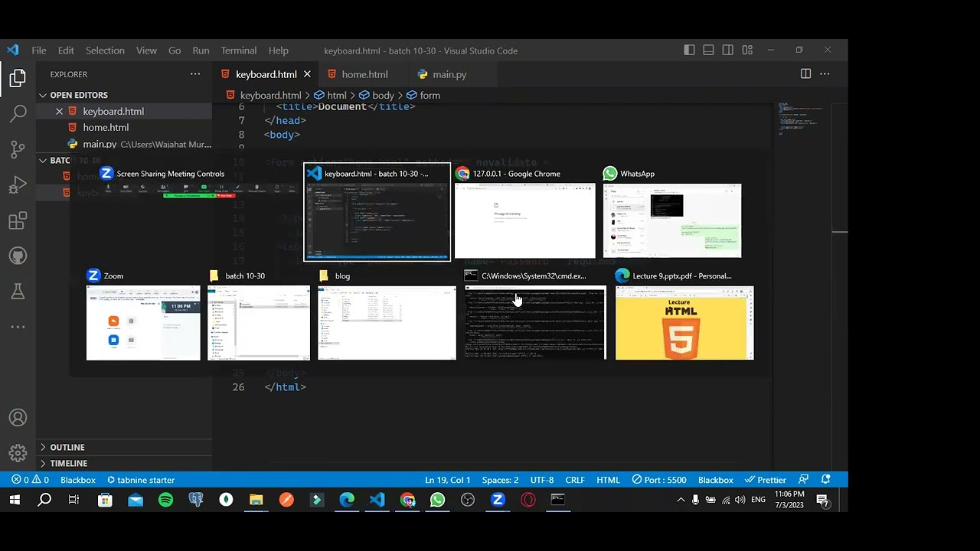Go to line via Ln 19, Col 1
This screenshot has width=980, height=551.
[448, 480]
